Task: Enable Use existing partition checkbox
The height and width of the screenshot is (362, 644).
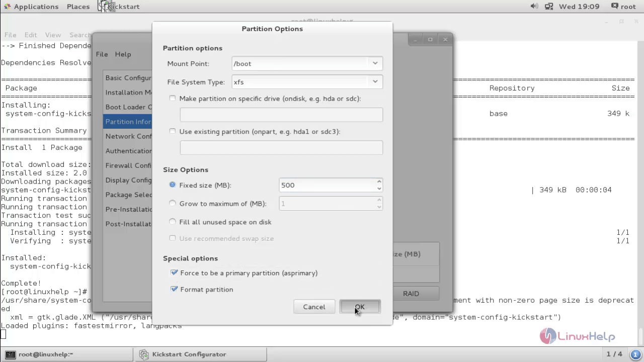Action: tap(173, 131)
